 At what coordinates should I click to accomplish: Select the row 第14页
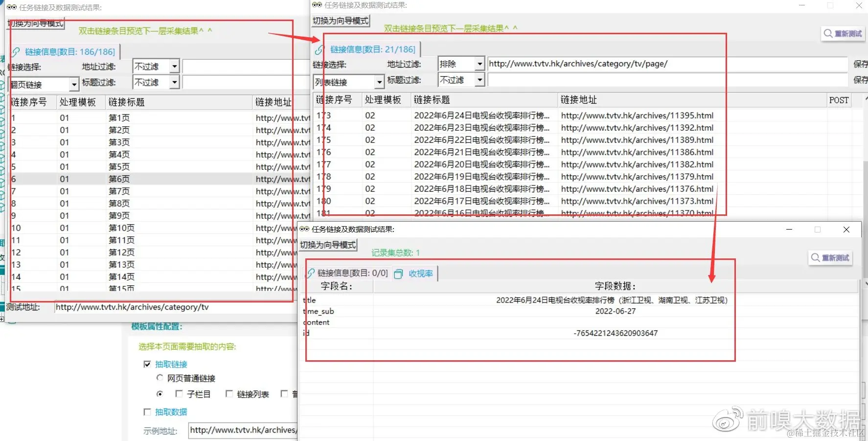[x=153, y=277]
